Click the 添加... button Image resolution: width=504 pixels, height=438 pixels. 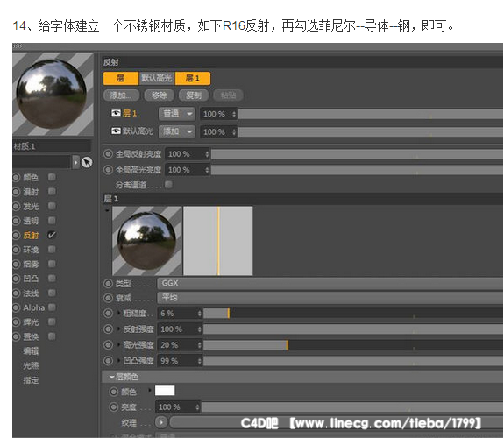click(122, 95)
